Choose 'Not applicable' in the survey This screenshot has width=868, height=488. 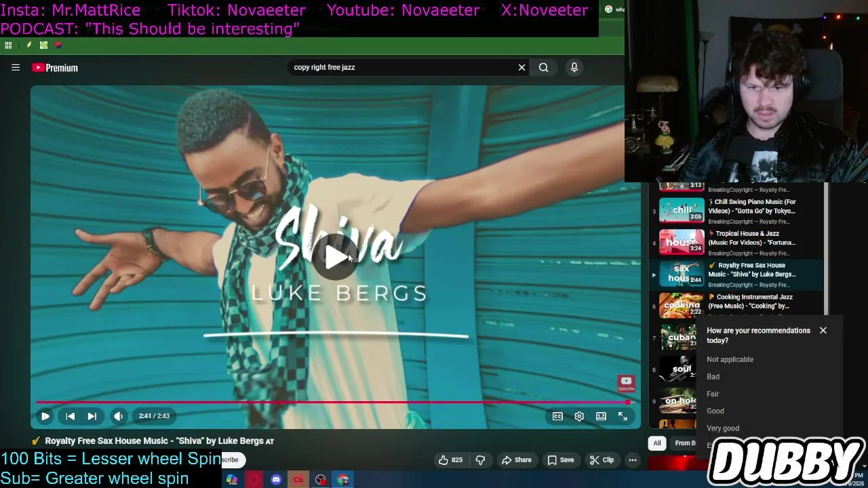tap(730, 359)
